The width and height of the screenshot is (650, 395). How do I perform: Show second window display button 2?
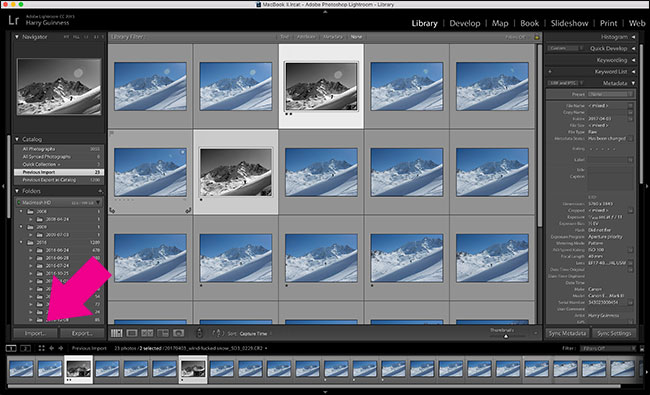[25, 348]
